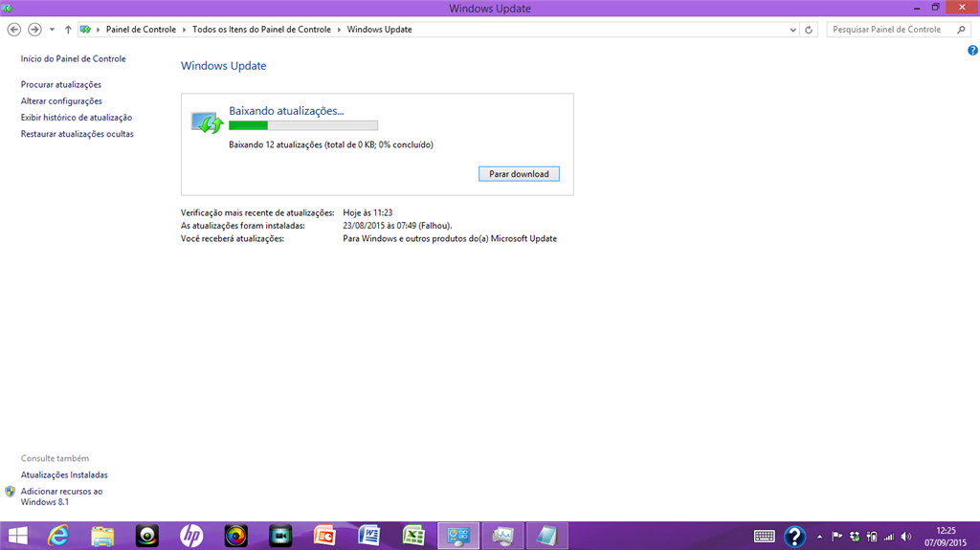The image size is (980, 550).
Task: Click 'Restaurar atualizações ocultas'
Action: (77, 134)
